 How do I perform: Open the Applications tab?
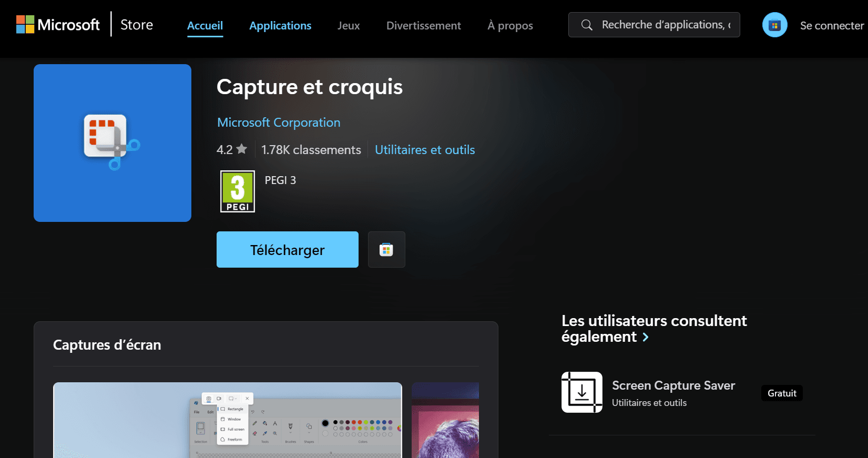point(280,25)
